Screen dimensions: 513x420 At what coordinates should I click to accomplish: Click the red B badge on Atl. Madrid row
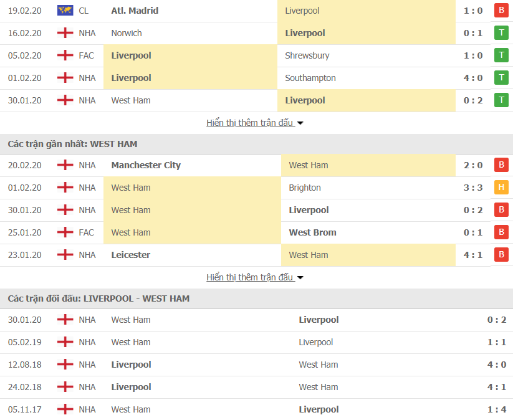tap(501, 10)
